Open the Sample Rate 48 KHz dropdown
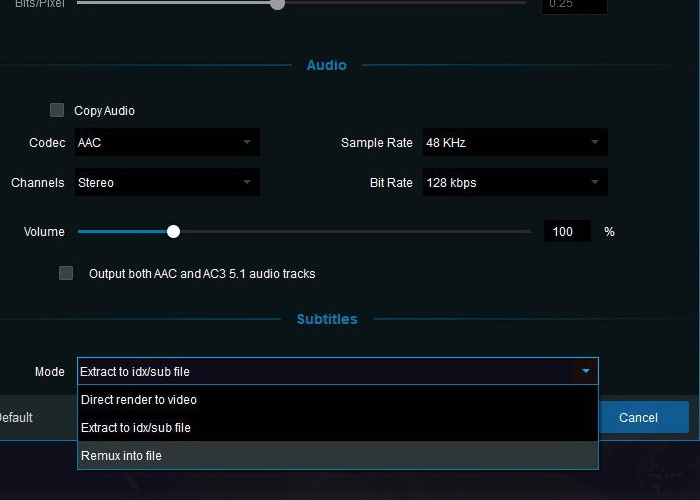Image resolution: width=700 pixels, height=500 pixels. pos(515,142)
